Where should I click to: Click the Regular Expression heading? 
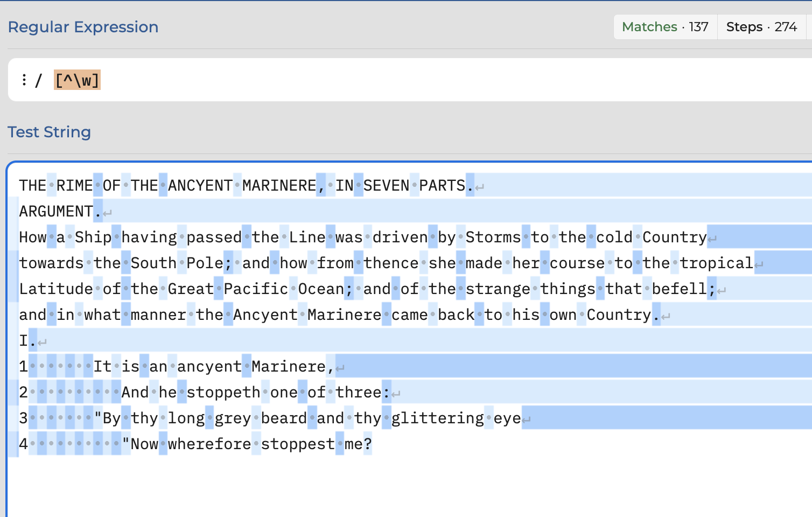tap(83, 27)
